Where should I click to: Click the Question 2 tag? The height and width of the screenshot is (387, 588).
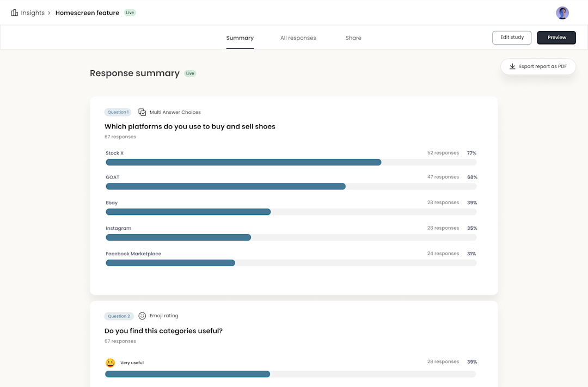[119, 316]
